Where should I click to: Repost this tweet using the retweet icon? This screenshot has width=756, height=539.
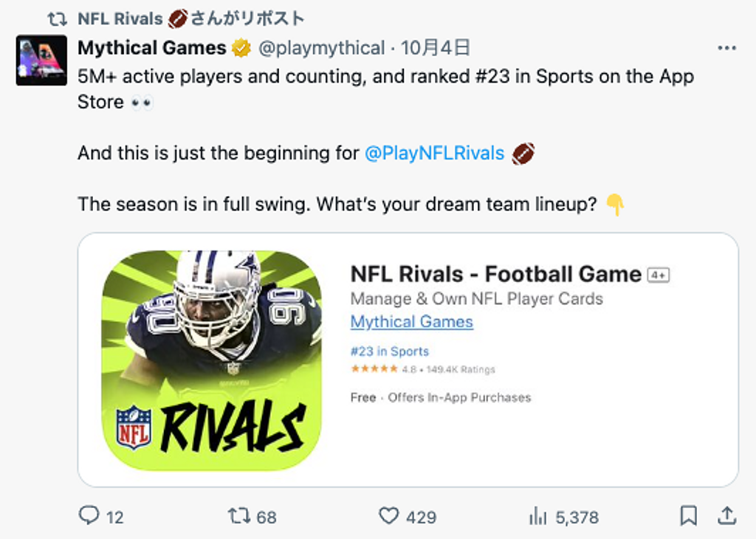coord(239,515)
